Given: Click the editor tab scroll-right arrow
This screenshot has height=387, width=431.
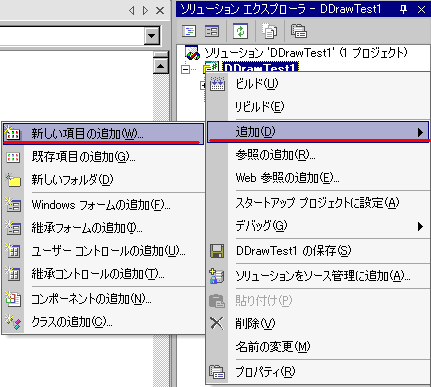Looking at the screenshot, I should [145, 11].
